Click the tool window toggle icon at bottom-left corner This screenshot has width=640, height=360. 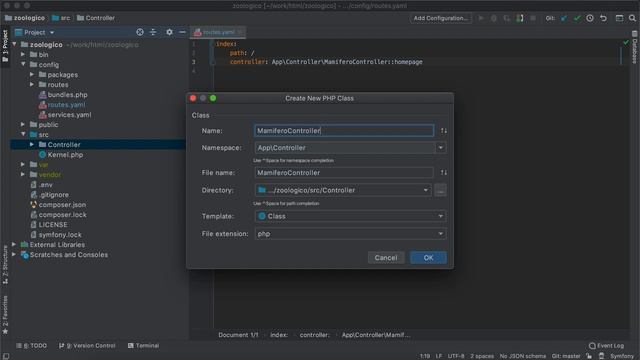(x=6, y=356)
